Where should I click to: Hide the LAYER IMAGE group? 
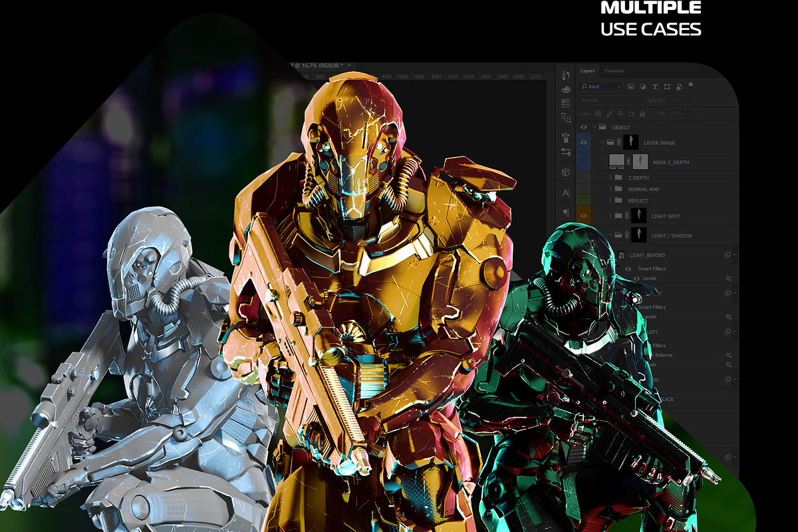[584, 142]
